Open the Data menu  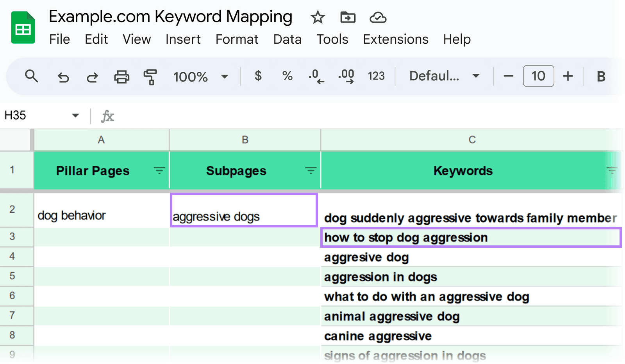287,39
